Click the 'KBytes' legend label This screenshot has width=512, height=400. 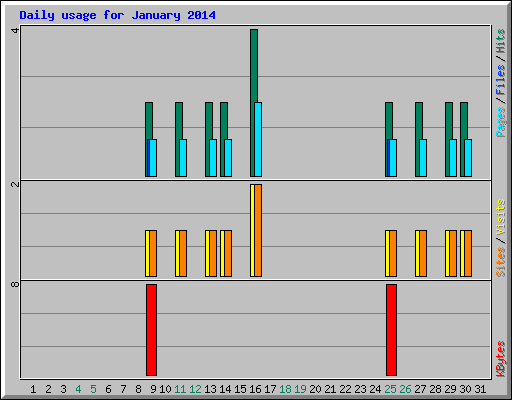point(501,359)
